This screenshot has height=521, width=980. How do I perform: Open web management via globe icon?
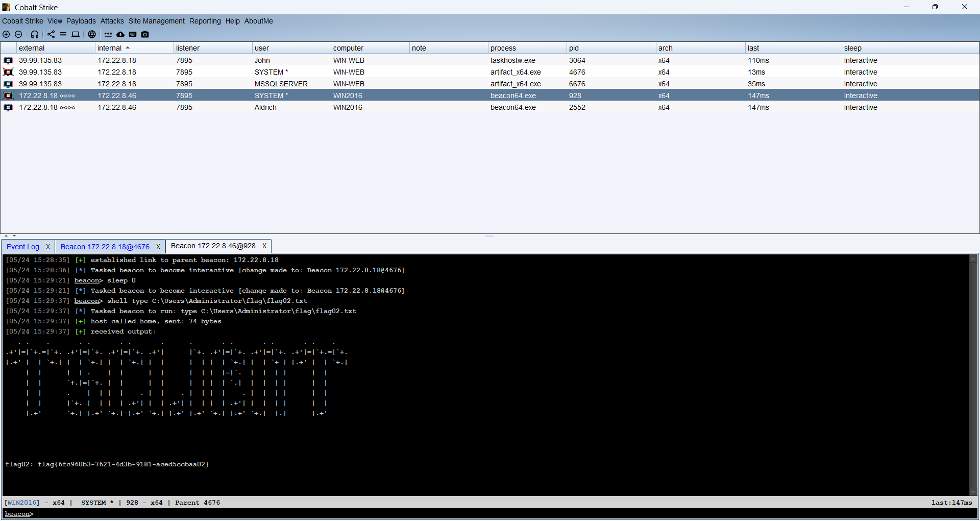(92, 34)
